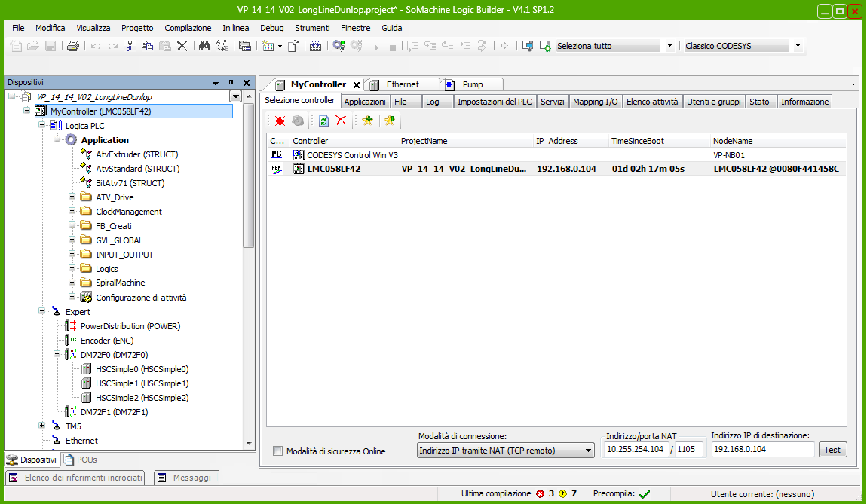Expand the ATV_Drive folder
Image resolution: width=867 pixels, height=504 pixels.
point(72,197)
